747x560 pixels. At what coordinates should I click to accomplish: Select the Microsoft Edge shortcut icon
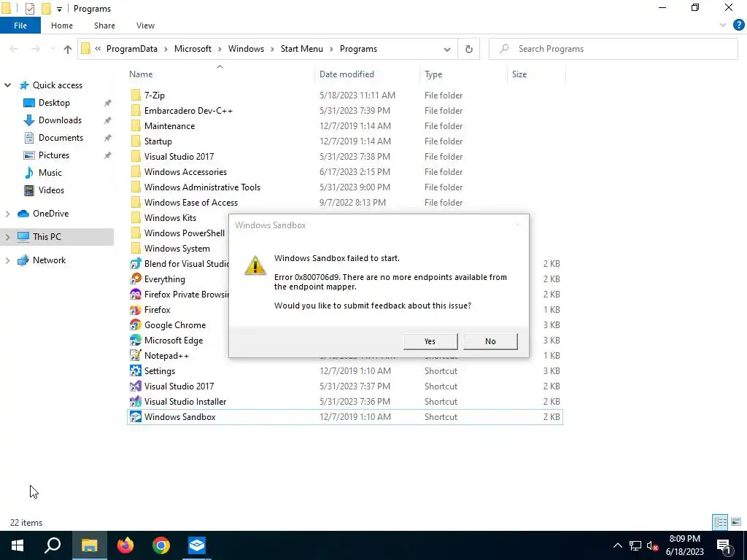point(136,341)
